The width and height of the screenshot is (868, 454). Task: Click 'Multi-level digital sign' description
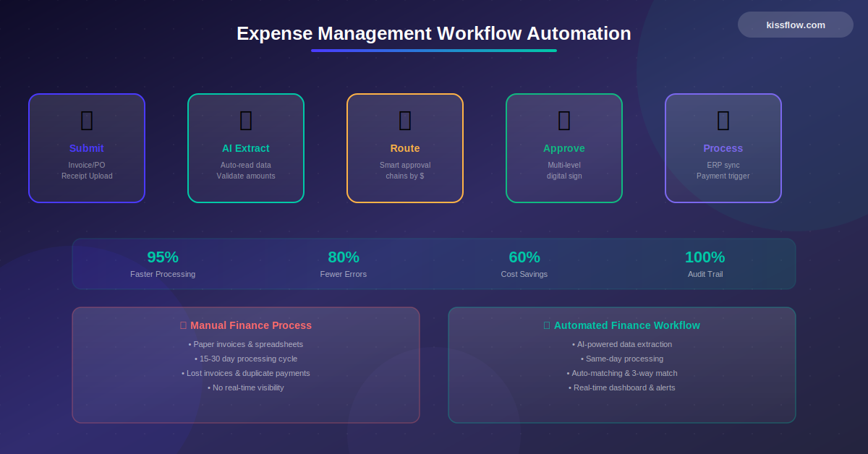click(x=564, y=171)
